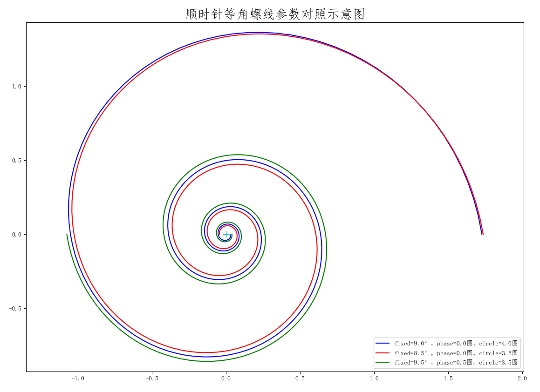Screen dimensions: 540x392
Task: Click the y-axis tick label 1.0
Action: point(16,87)
